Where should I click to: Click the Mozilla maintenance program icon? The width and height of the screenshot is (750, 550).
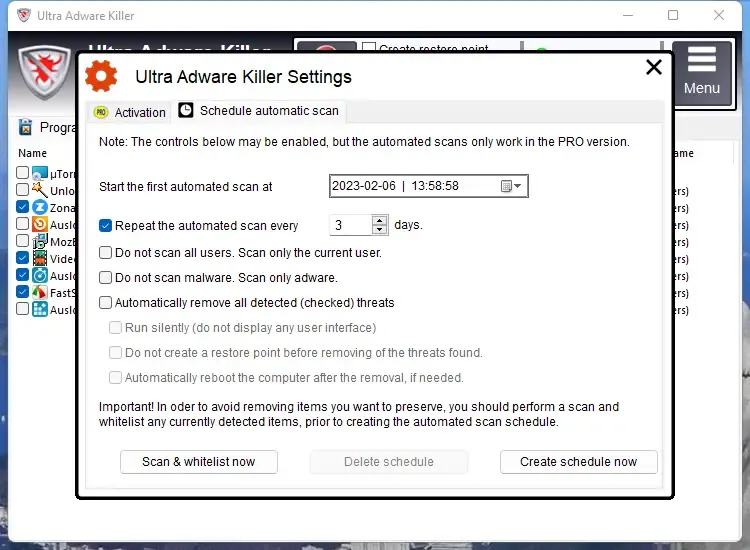click(x=40, y=241)
